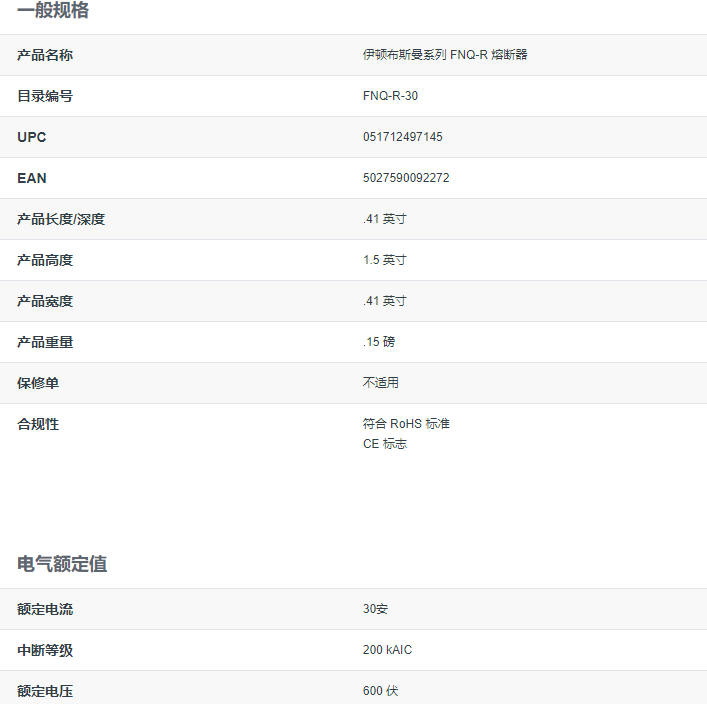
Task: Select compliance text 符合 RoHS 标准
Action: [x=407, y=424]
